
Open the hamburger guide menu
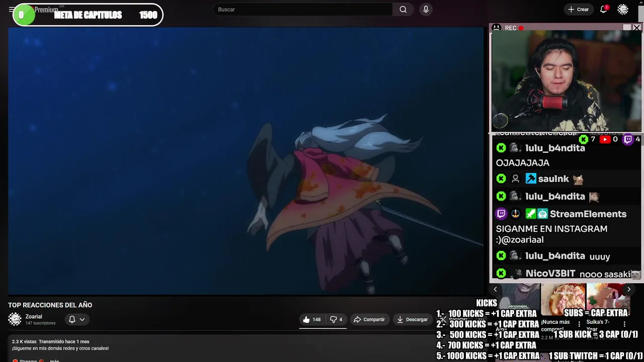click(x=11, y=10)
